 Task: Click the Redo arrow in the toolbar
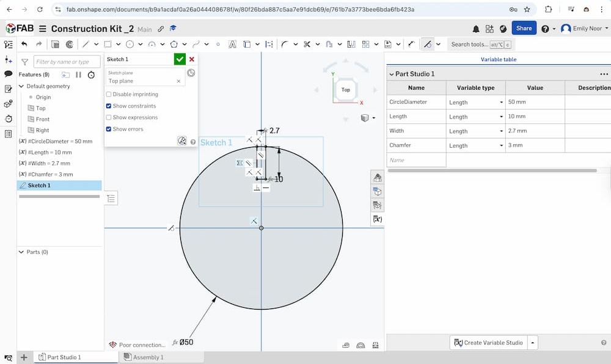click(x=38, y=45)
